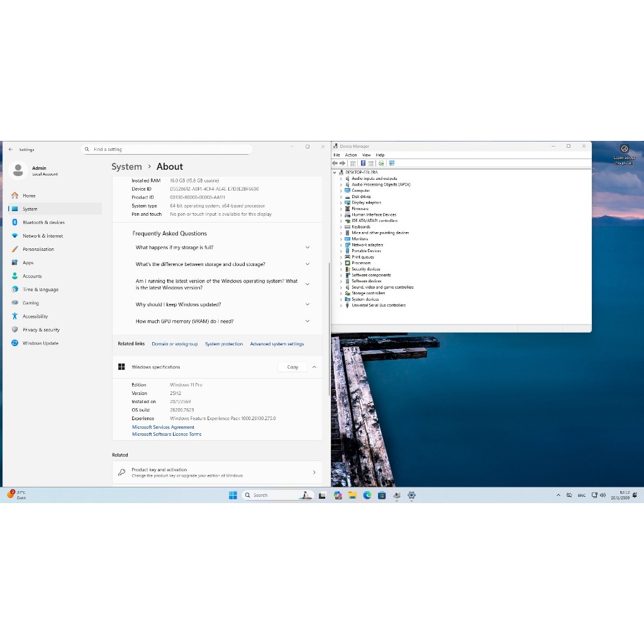Open the Advanced system settings link
Screen dimensions: 644x644
pyautogui.click(x=277, y=344)
